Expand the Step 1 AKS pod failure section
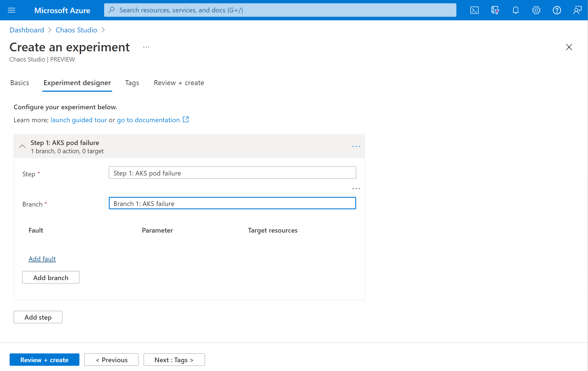588x371 pixels. 22,146
